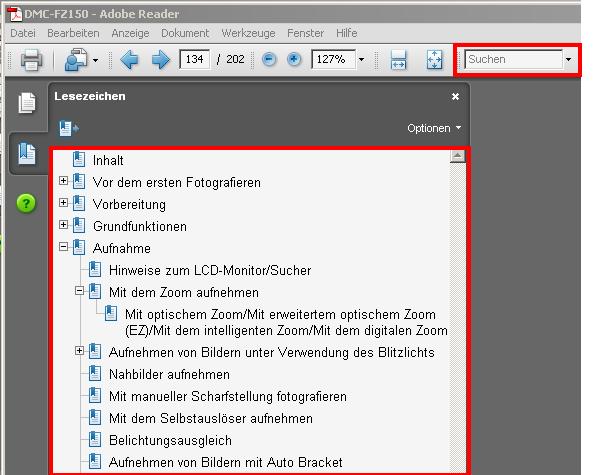The height and width of the screenshot is (475, 611).
Task: Select the Aufnahme bookmark text
Action: 122,248
